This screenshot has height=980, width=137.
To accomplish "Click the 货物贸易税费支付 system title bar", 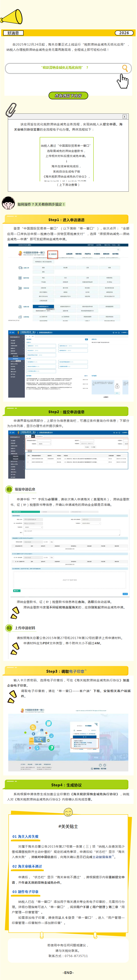I will click(x=68, y=332).
